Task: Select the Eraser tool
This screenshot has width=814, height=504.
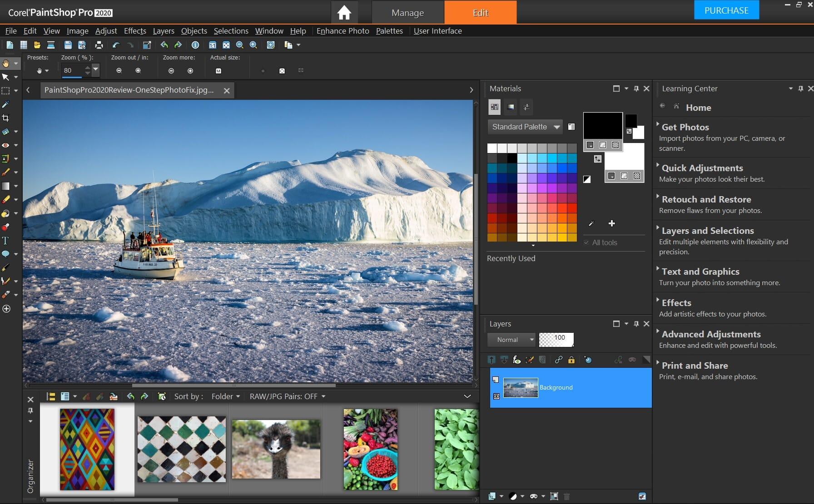Action: pos(6,199)
